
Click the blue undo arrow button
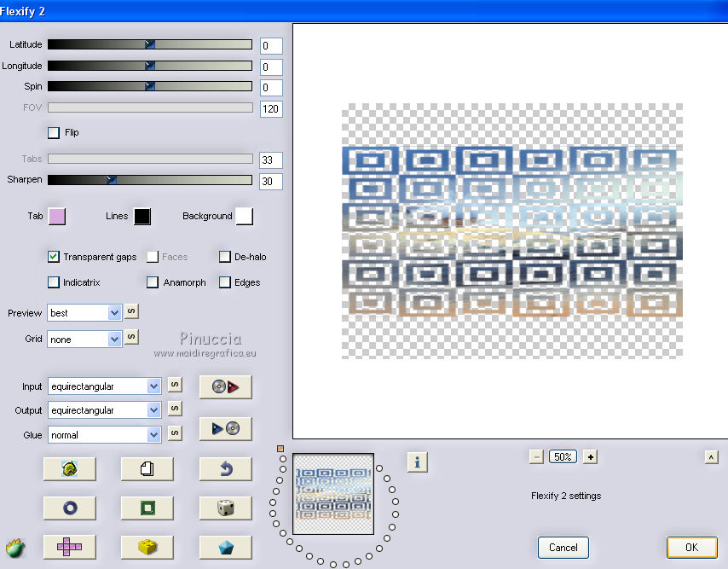pos(226,468)
